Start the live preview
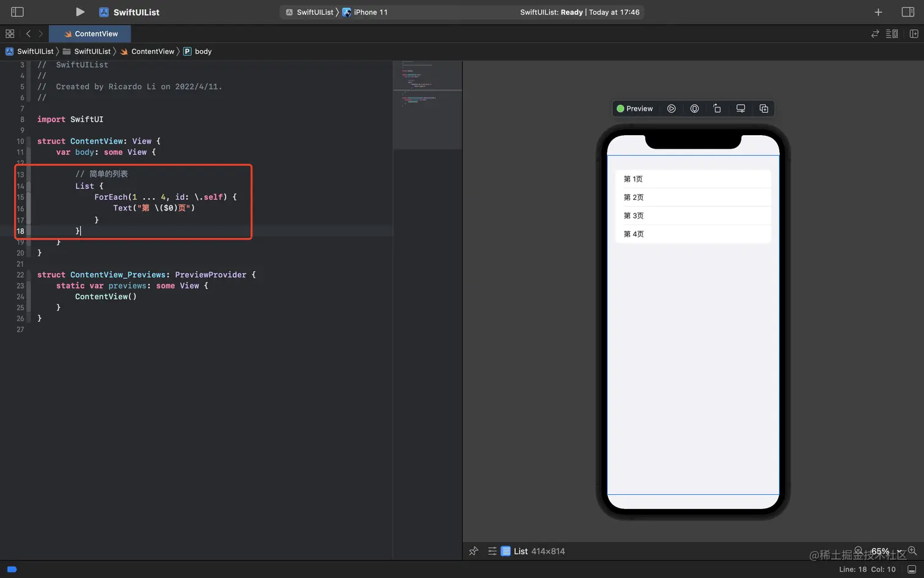 (x=672, y=108)
